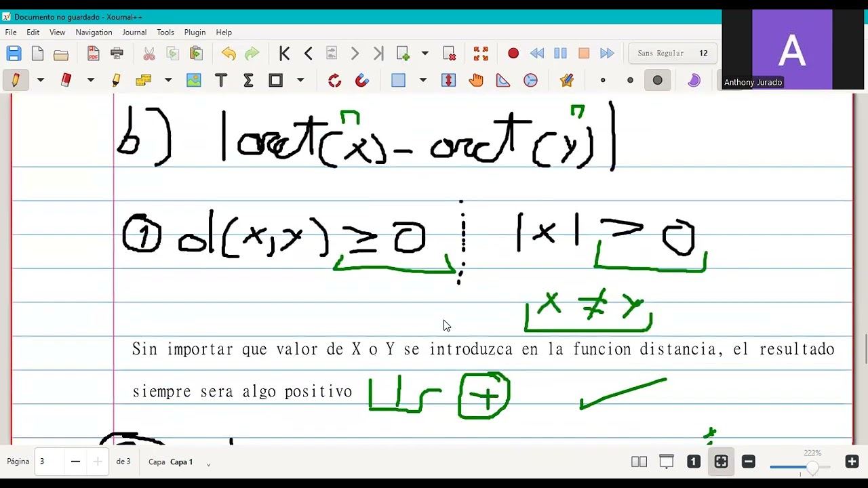Image resolution: width=868 pixels, height=488 pixels.
Task: Open the Sans Regular 12 font selector
Action: 673,54
